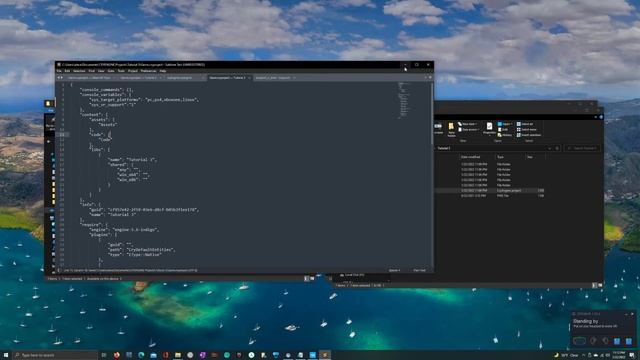Open the Windows Start menu
The width and height of the screenshot is (640, 360).
[6, 355]
